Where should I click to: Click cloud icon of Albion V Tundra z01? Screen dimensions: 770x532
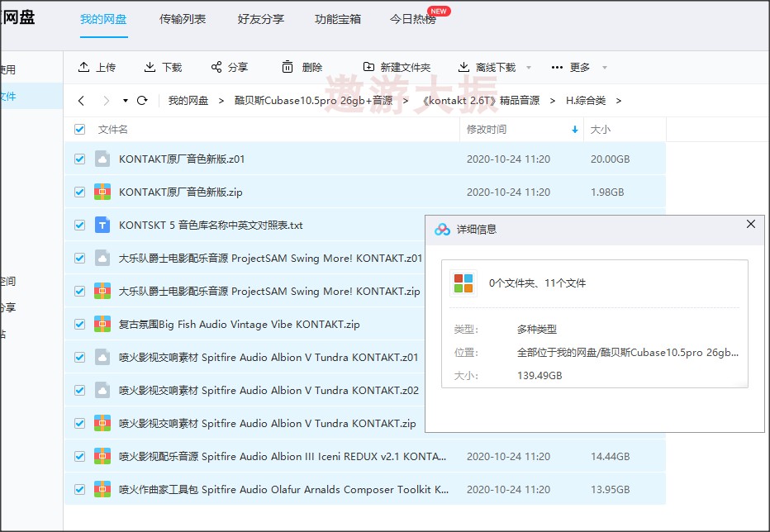[102, 357]
